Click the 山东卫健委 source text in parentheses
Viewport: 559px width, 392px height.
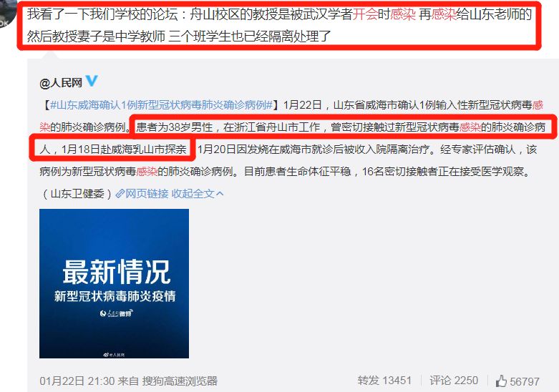click(77, 194)
